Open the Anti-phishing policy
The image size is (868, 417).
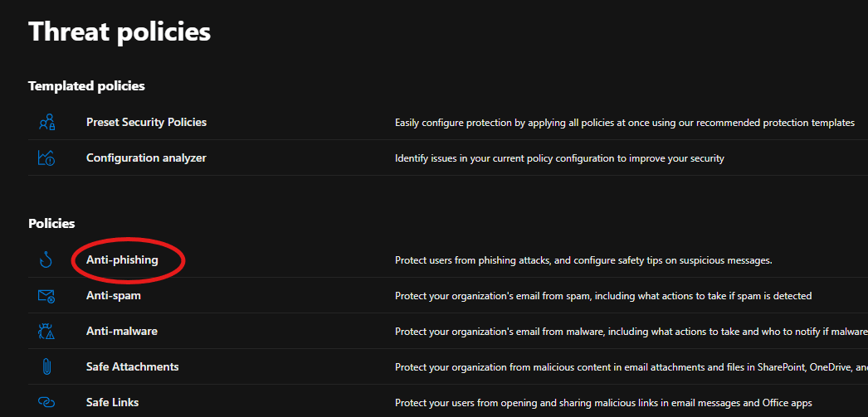coord(122,259)
